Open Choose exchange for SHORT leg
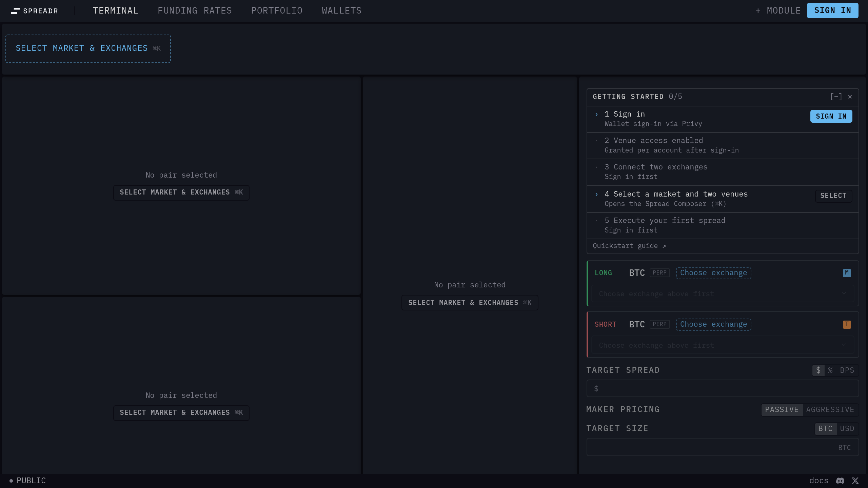This screenshot has width=868, height=488. pyautogui.click(x=713, y=324)
